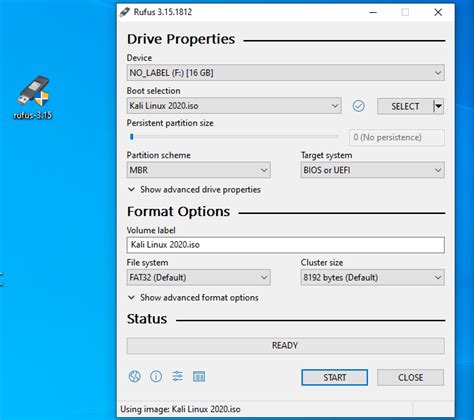Click the Persistent partition size slider
The width and height of the screenshot is (474, 420).
point(233,137)
